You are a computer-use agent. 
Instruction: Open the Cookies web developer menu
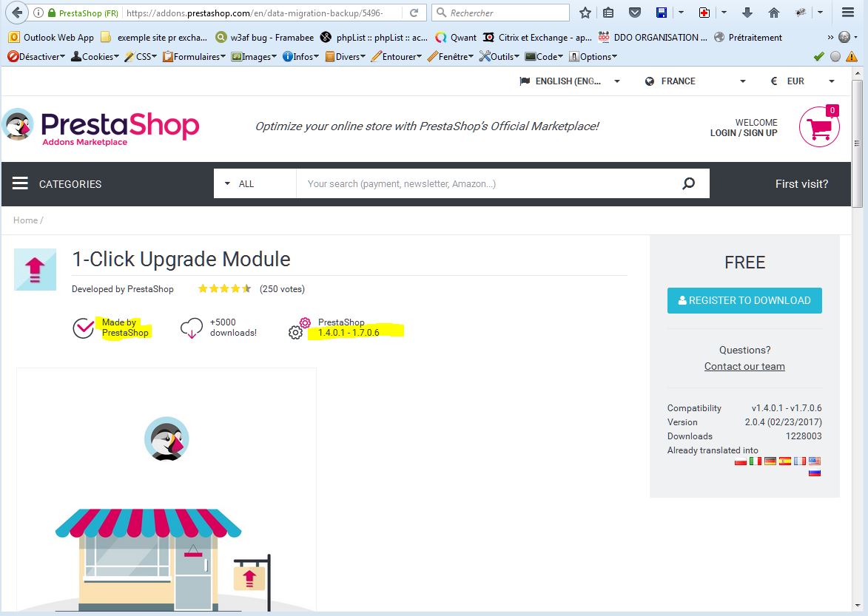click(x=92, y=56)
